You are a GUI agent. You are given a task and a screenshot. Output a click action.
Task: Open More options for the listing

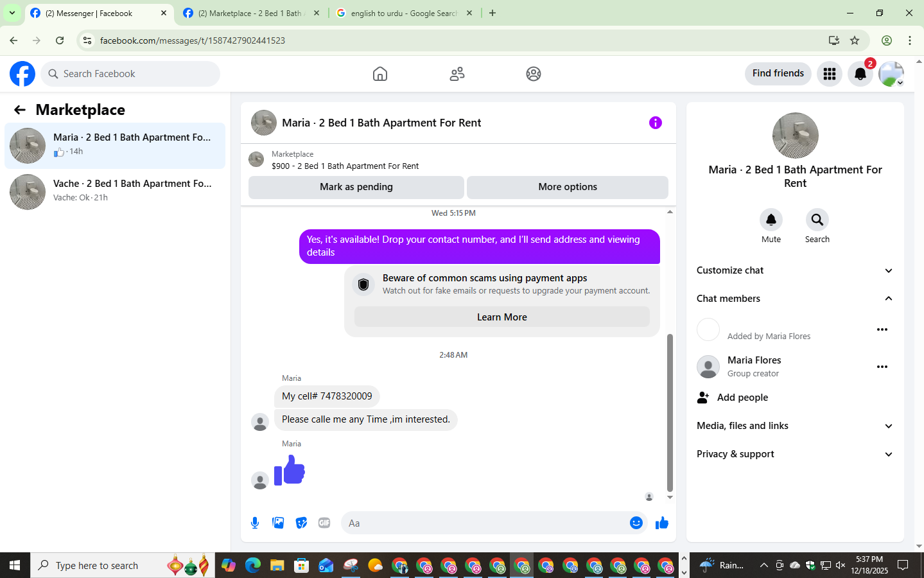[568, 187]
